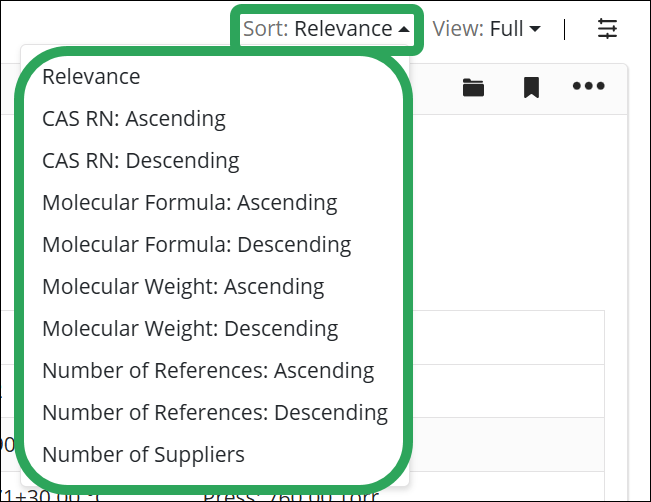Sort by CAS RN: Ascending
Image resolution: width=651 pixels, height=502 pixels.
point(134,119)
